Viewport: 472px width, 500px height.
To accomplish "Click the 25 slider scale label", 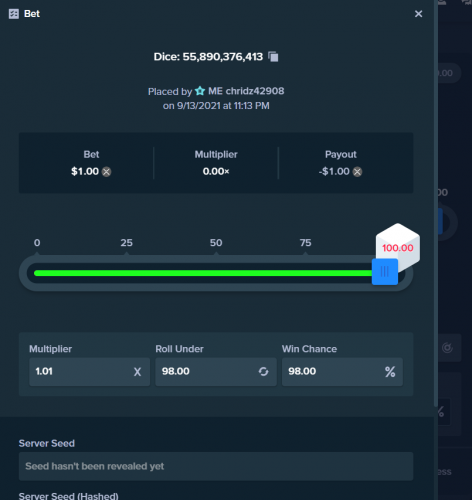I will tap(127, 243).
